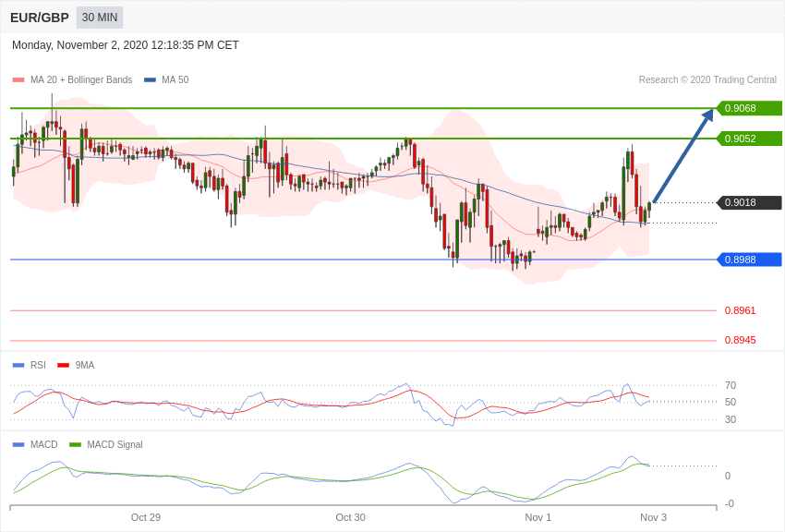Click the RSI legend swatch
The height and width of the screenshot is (532, 785).
18,366
